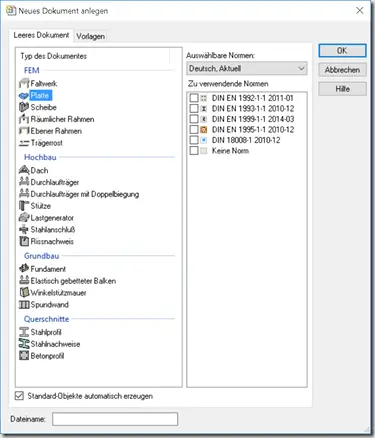This screenshot has height=438, width=375.
Task: Select the Winkelstützmauer icon
Action: tap(24, 293)
